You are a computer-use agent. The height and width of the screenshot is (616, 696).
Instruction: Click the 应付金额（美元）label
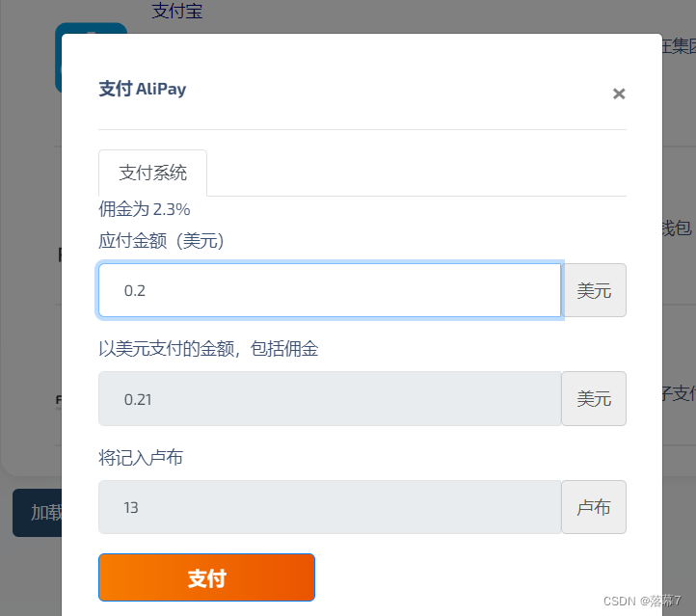(161, 241)
